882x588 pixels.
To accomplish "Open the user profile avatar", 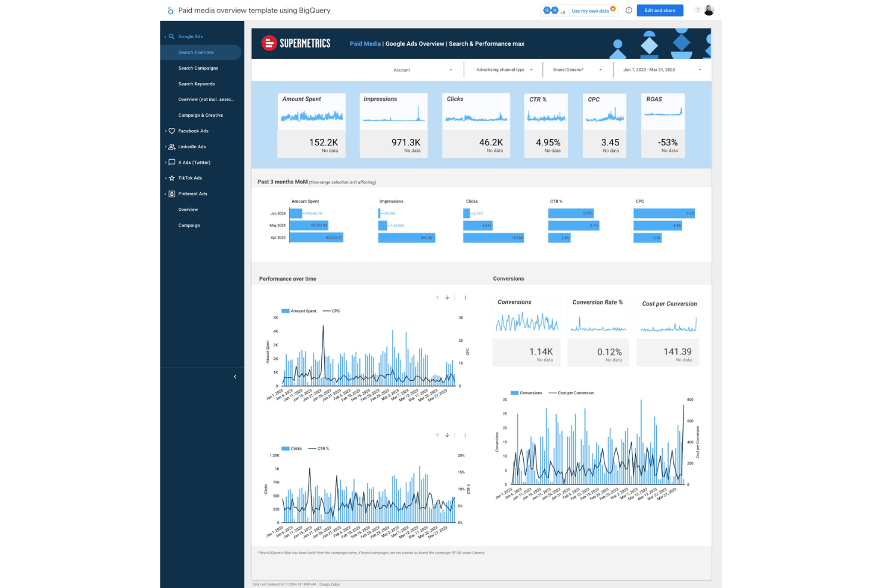I will pos(709,10).
